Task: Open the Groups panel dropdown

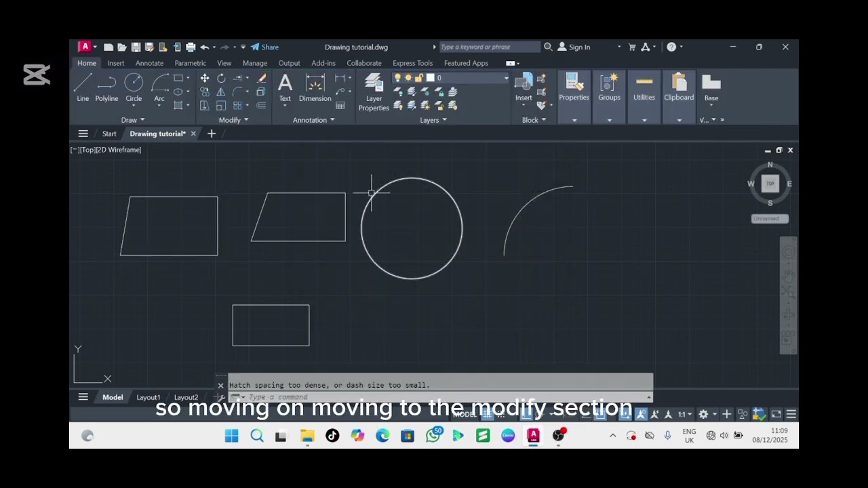Action: tap(609, 120)
